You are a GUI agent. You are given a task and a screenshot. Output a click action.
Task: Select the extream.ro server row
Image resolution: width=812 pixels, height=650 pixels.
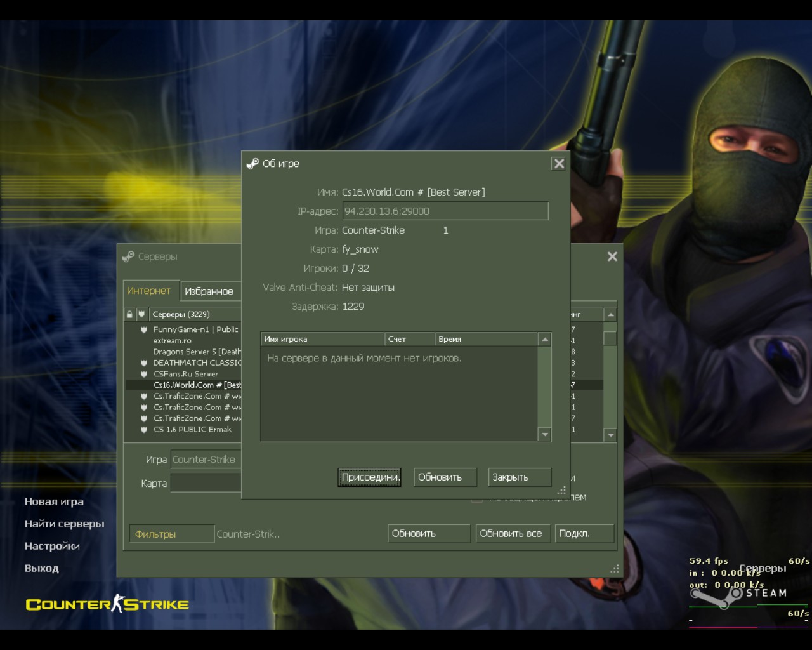pos(184,341)
